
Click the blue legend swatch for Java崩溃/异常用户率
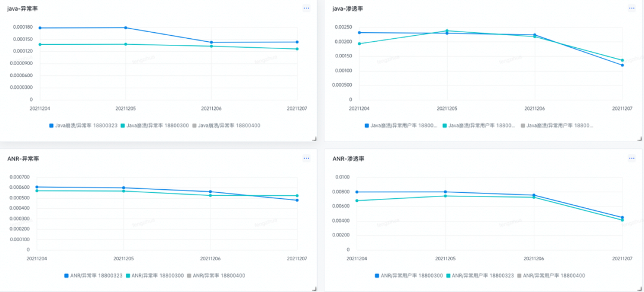point(367,125)
